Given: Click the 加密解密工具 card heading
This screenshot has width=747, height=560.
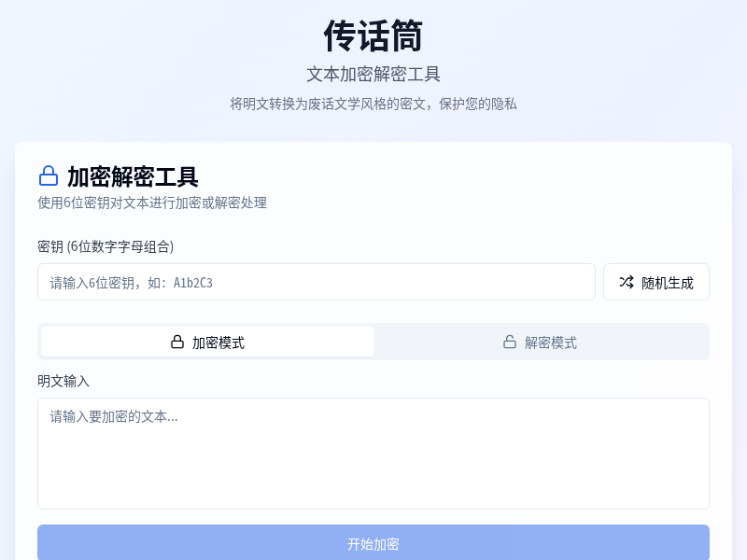Looking at the screenshot, I should click(x=133, y=176).
